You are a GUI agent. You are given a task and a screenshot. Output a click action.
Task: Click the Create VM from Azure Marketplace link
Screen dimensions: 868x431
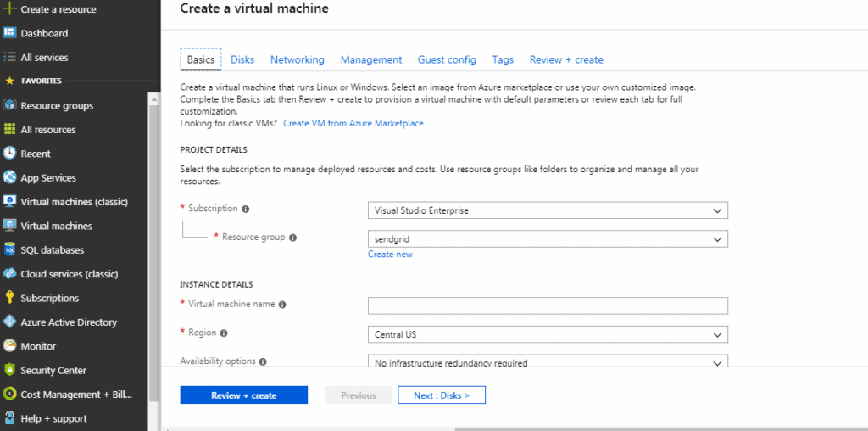point(353,123)
